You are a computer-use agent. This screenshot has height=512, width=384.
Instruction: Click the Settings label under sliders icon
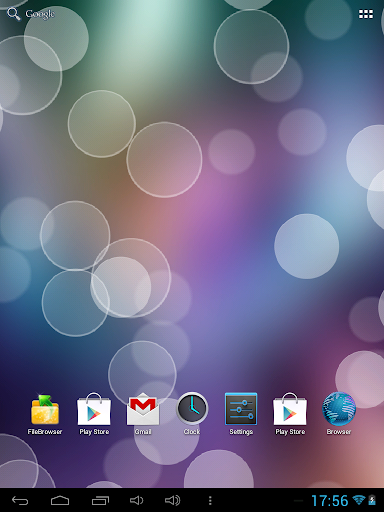click(241, 432)
